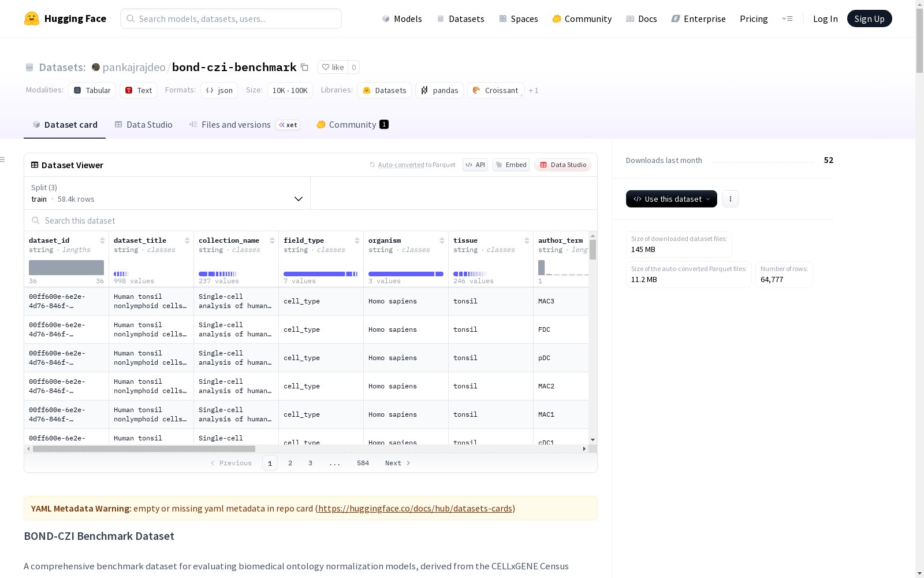Sort the field_type column
This screenshot has height=578, width=924.
tap(357, 240)
